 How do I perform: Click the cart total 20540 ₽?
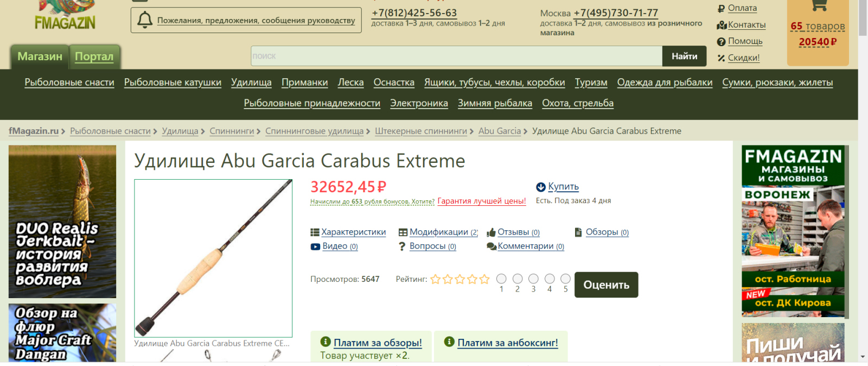818,42
